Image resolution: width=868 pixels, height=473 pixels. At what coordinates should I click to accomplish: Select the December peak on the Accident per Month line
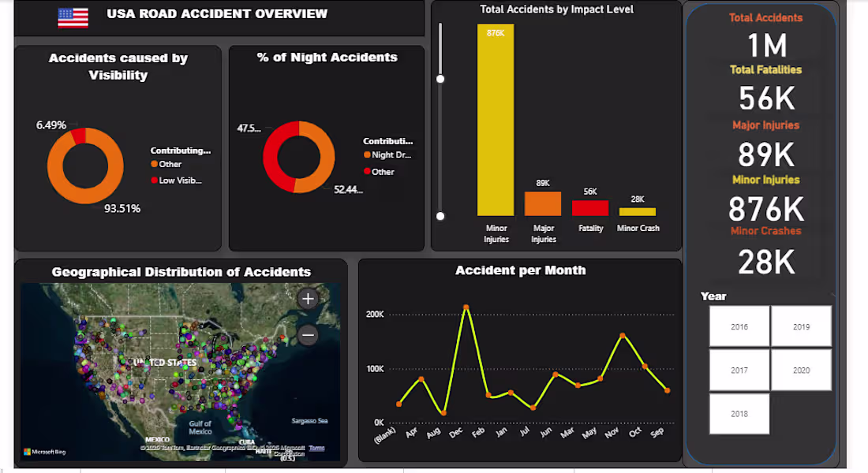click(x=466, y=307)
